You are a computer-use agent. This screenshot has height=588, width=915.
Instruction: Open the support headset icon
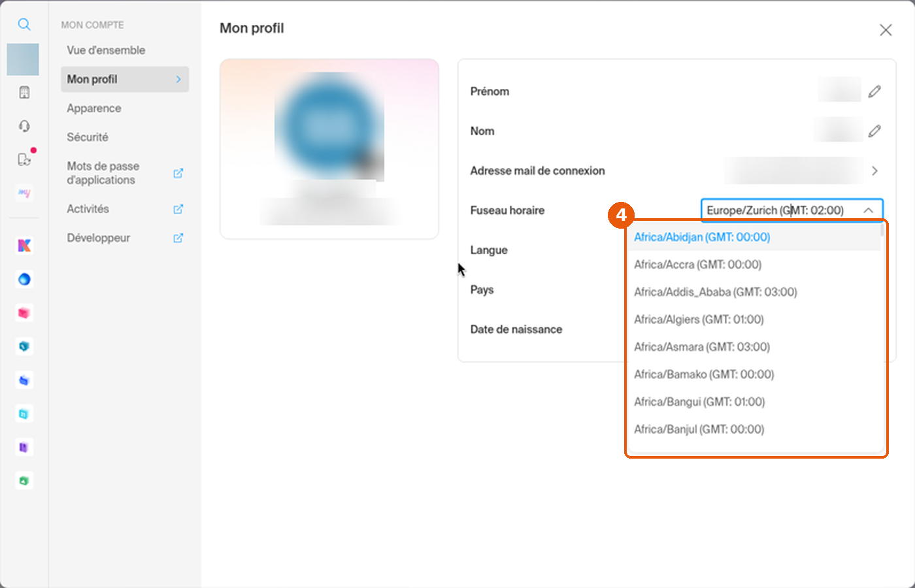(24, 126)
